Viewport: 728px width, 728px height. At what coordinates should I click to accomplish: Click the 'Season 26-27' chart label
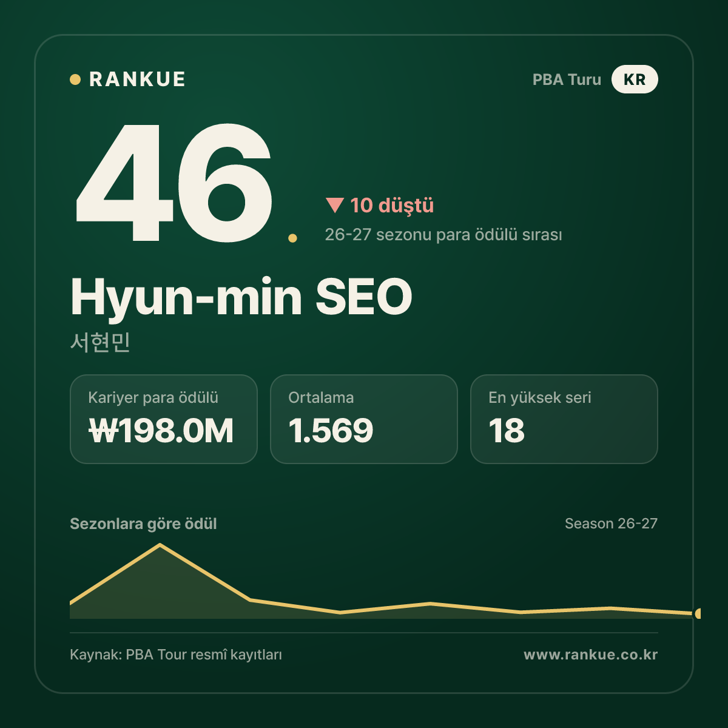point(611,524)
